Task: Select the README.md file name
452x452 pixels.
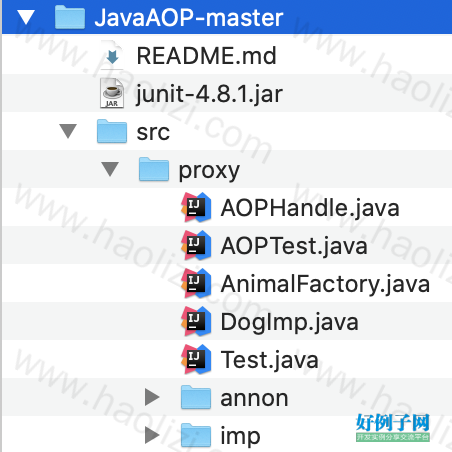Action: coord(206,56)
